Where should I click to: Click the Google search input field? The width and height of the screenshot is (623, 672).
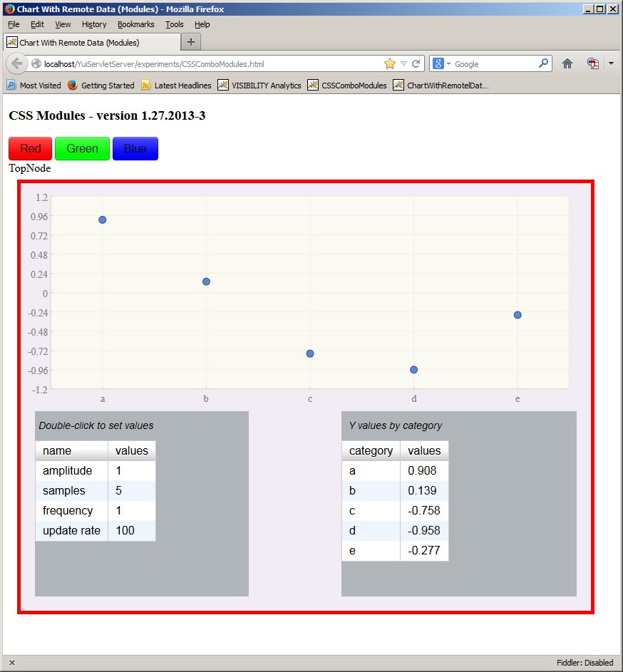495,63
